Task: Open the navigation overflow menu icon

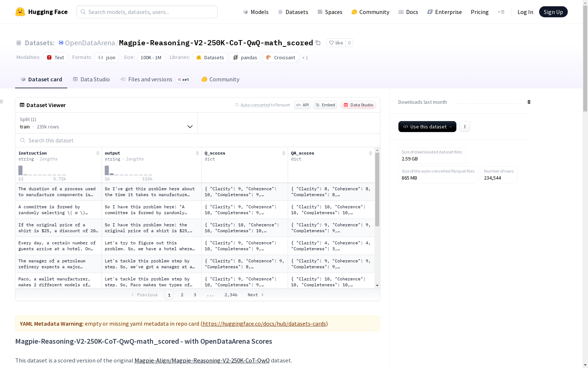Action: pos(501,12)
